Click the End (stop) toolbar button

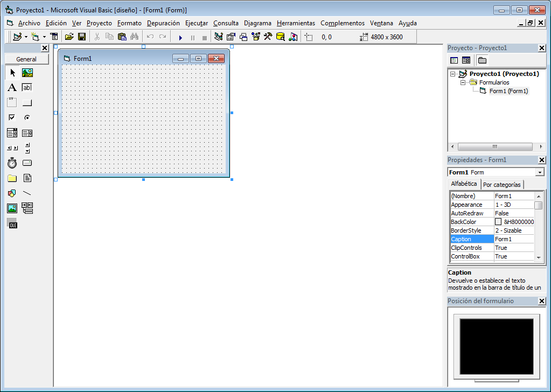coord(205,37)
